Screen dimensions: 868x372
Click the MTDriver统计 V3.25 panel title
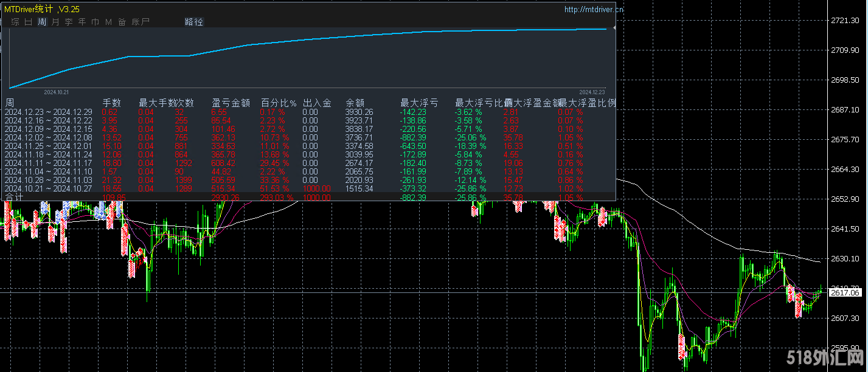tap(41, 9)
